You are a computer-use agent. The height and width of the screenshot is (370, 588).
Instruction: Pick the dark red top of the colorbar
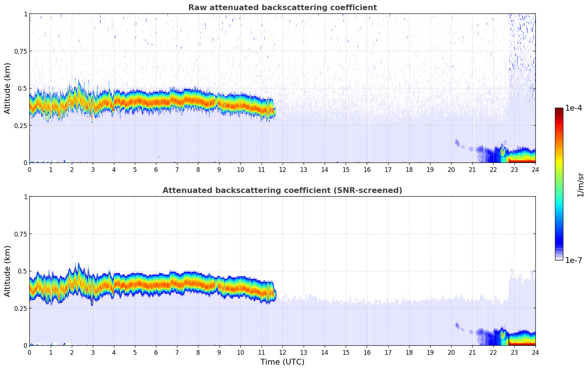(x=559, y=110)
